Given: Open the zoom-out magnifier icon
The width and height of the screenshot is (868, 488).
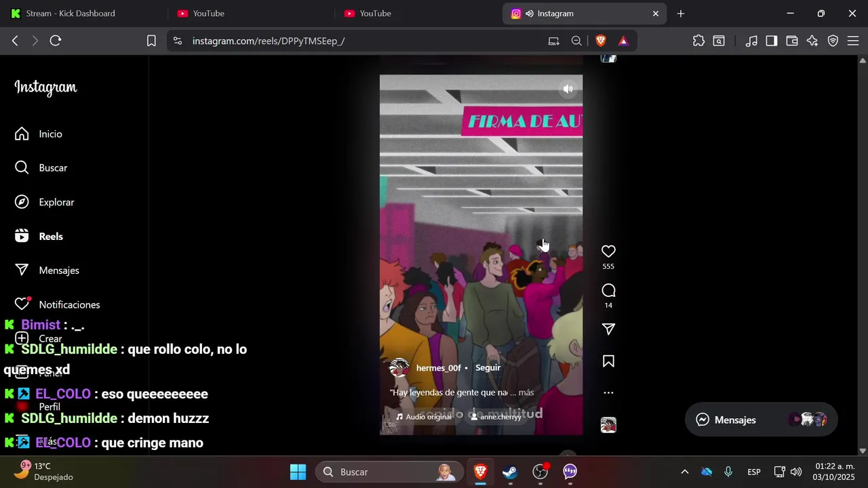Looking at the screenshot, I should pyautogui.click(x=576, y=41).
